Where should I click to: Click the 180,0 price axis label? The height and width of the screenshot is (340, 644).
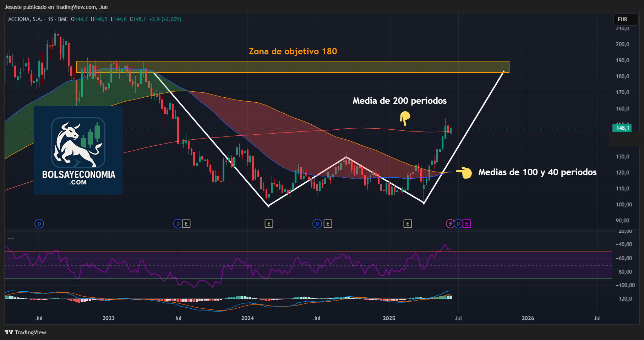point(623,76)
